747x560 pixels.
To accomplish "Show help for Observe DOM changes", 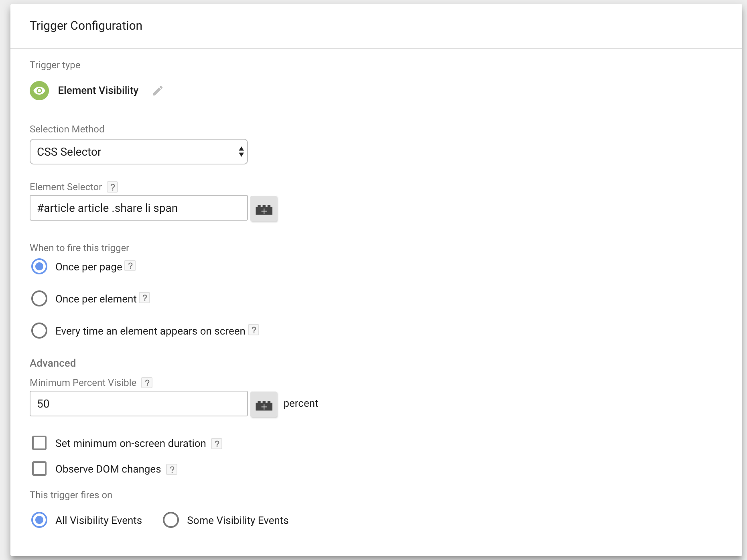I will coord(172,469).
